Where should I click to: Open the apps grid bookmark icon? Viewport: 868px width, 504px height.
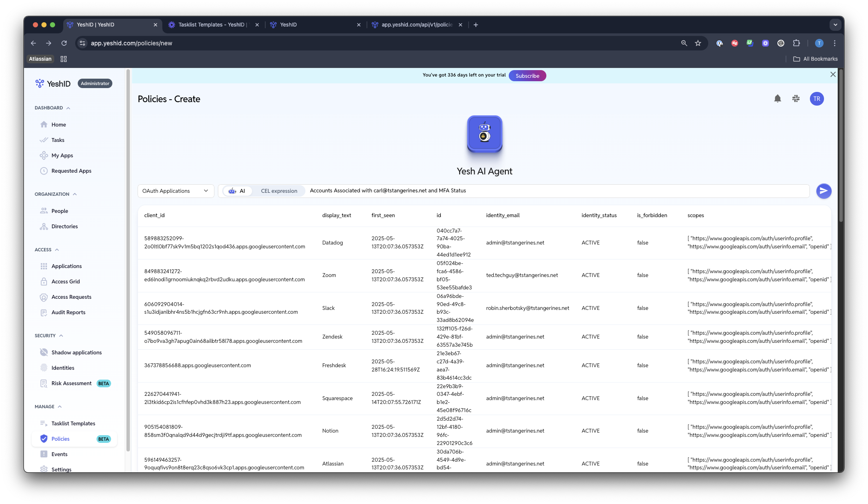pos(64,59)
